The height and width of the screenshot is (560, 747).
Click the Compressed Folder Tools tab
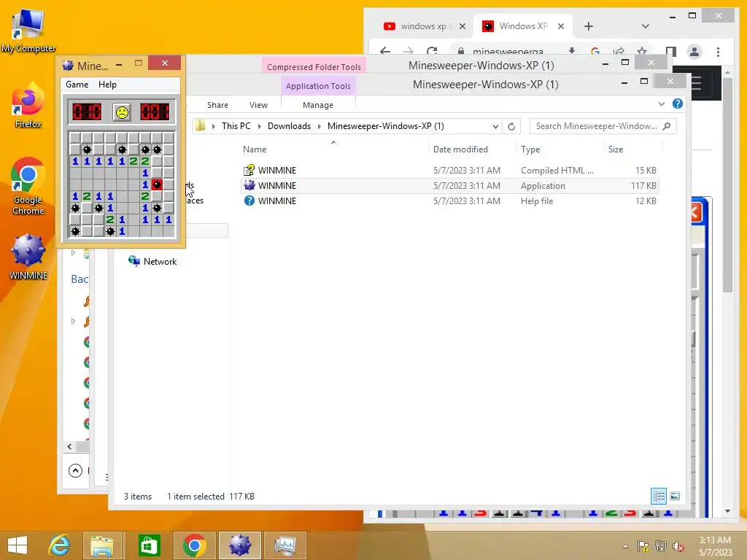click(x=314, y=66)
